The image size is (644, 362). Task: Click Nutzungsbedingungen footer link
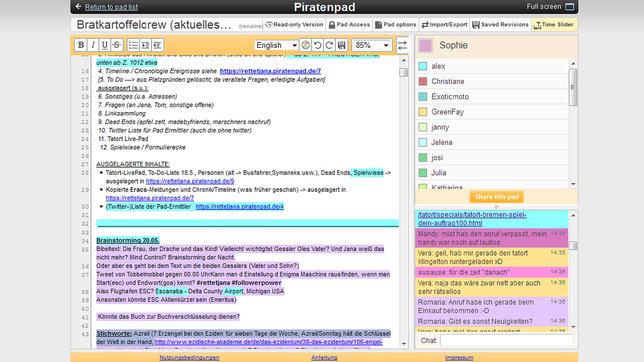(189, 358)
